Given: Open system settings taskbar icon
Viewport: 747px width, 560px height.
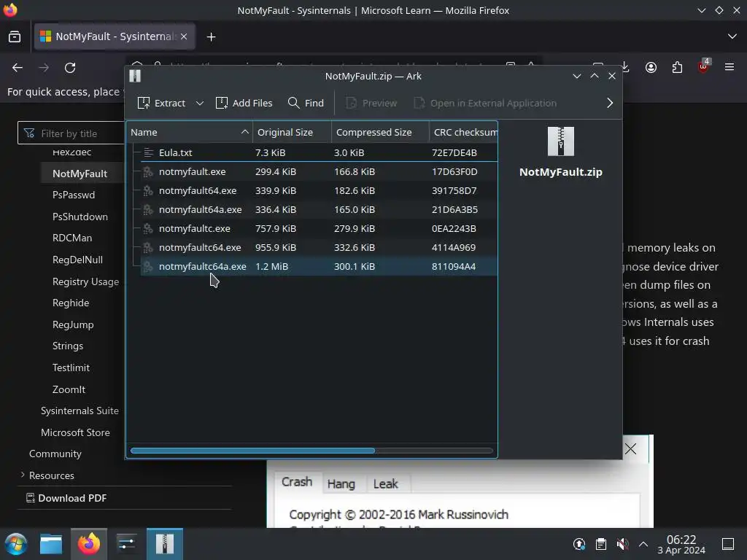Looking at the screenshot, I should click(x=126, y=544).
